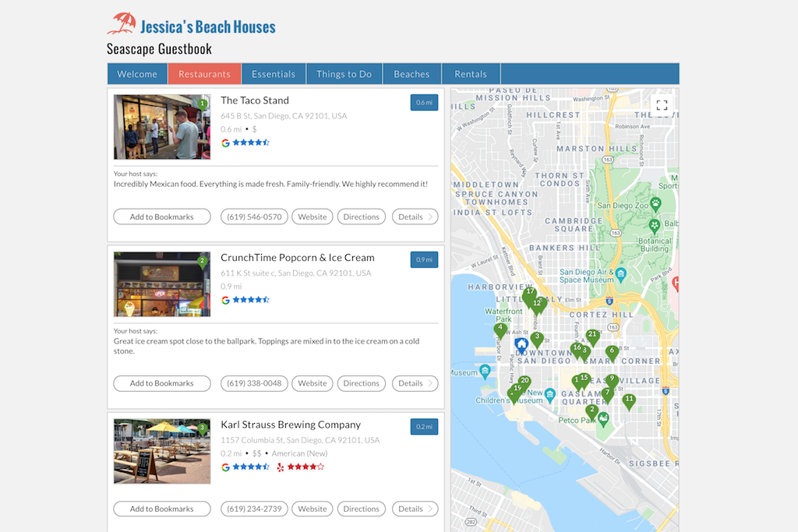The image size is (798, 532).
Task: Switch to the Beaches tab
Action: pos(411,73)
